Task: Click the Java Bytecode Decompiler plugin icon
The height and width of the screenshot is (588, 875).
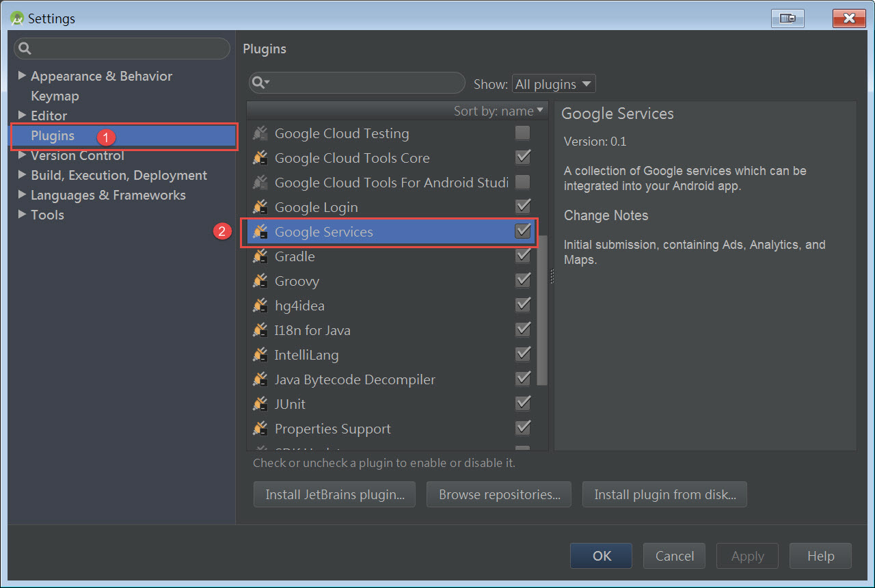Action: (x=260, y=379)
